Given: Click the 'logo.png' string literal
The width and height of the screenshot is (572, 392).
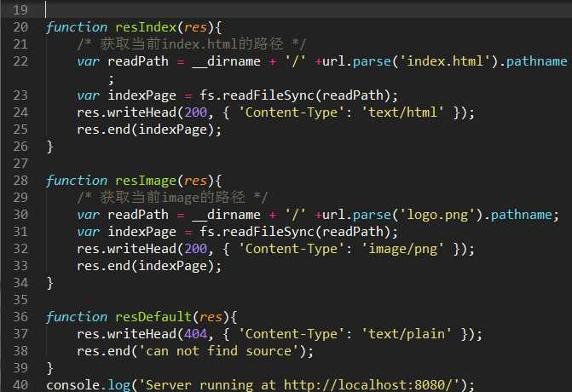Looking at the screenshot, I should coord(438,215).
